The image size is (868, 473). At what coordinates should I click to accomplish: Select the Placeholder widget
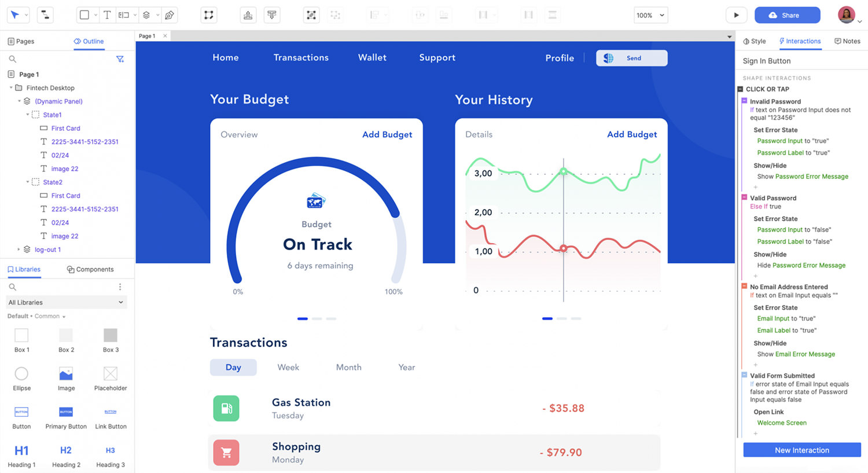click(x=111, y=379)
